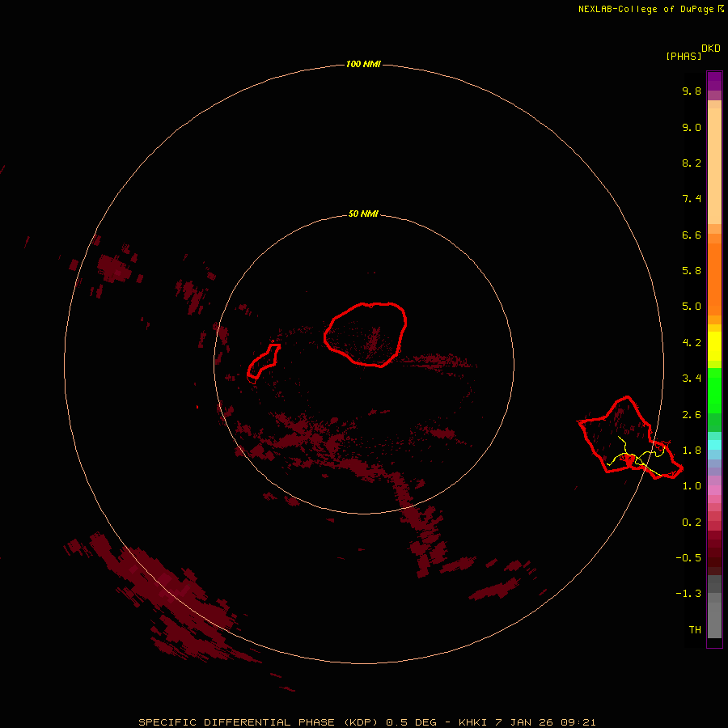Click the bright green color bar segment

click(x=714, y=390)
